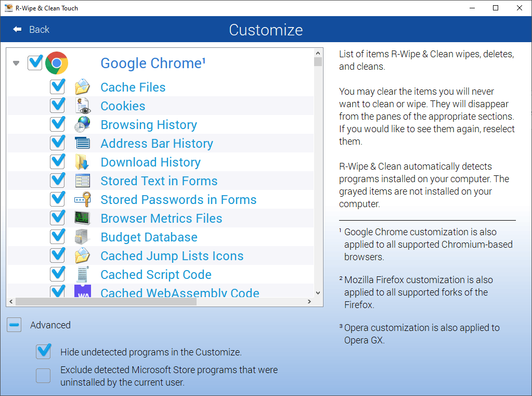Uncheck the Stored Passwords in Forms checkbox

click(57, 199)
